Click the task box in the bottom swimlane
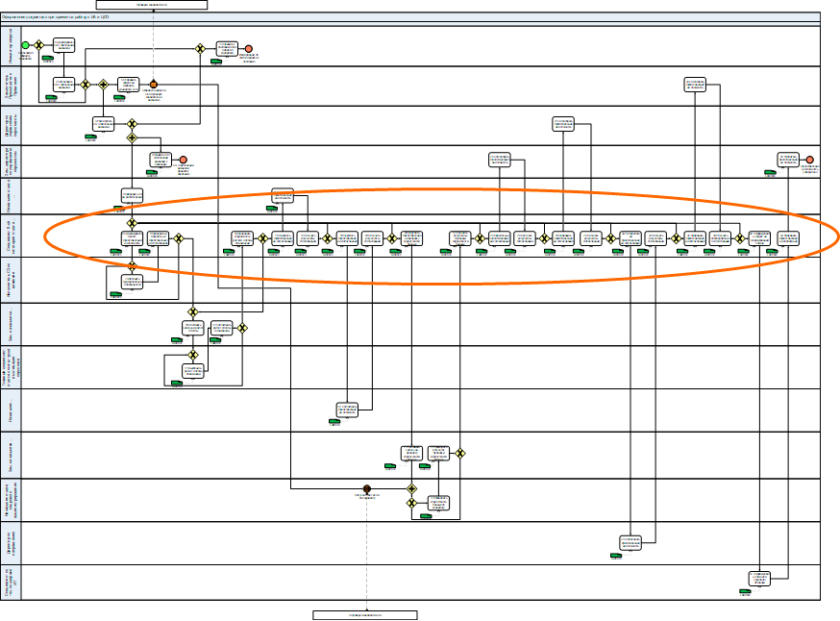This screenshot has height=621, width=840. coord(760,579)
